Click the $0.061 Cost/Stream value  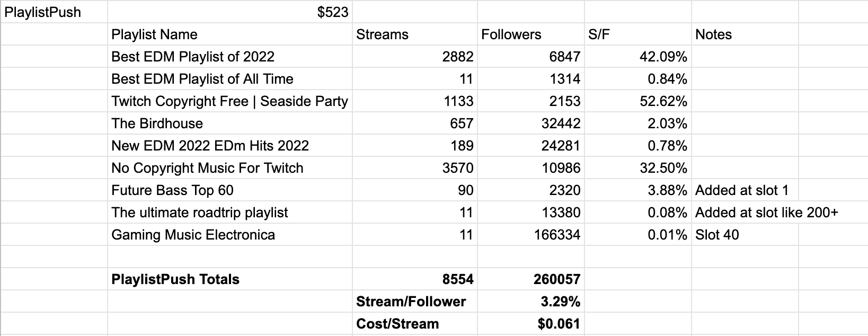tap(531, 324)
